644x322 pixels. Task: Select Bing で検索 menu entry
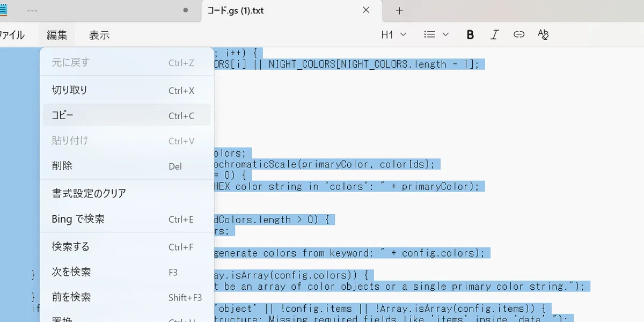127,219
